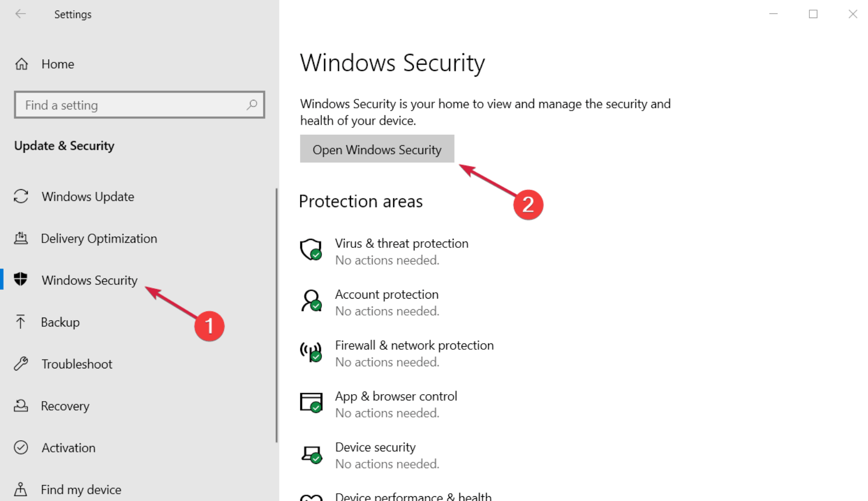Open Recovery from the sidebar icon
This screenshot has width=868, height=501.
pyautogui.click(x=21, y=405)
